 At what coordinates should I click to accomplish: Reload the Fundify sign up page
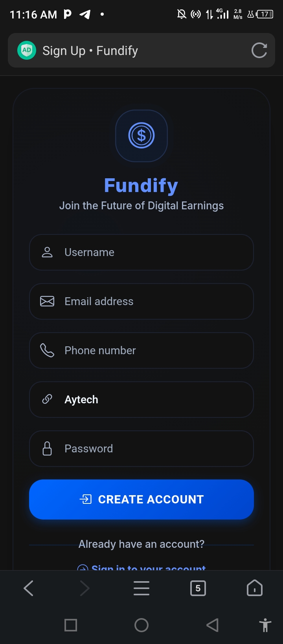pyautogui.click(x=259, y=50)
